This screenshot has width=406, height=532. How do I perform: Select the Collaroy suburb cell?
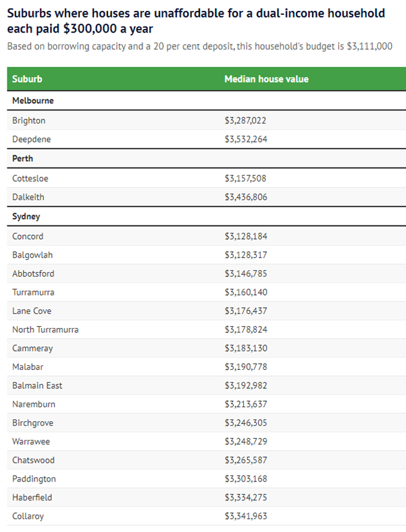tap(28, 516)
